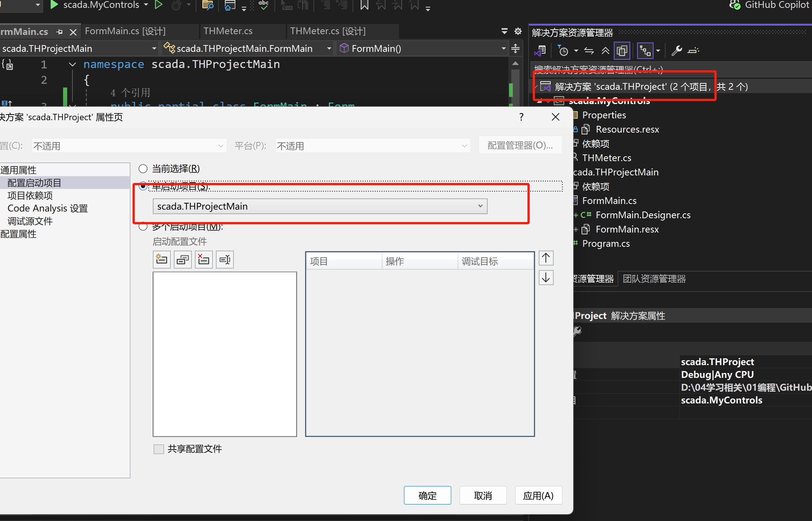
Task: Click 调试目标 column header
Action: click(x=496, y=261)
